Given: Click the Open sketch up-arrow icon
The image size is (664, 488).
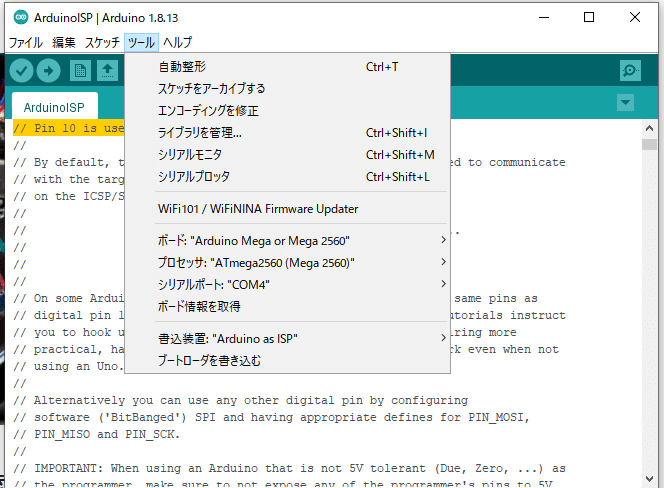Looking at the screenshot, I should click(x=108, y=70).
